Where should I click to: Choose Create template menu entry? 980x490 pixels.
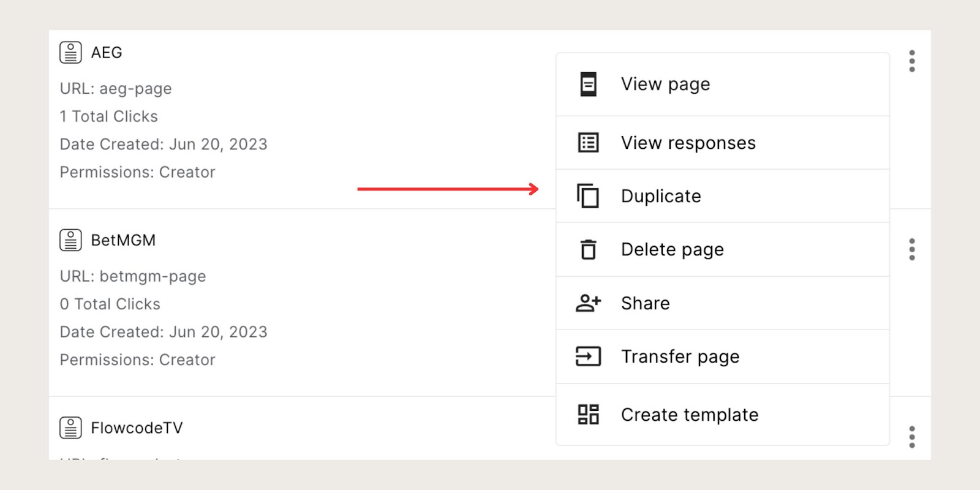[x=723, y=415]
